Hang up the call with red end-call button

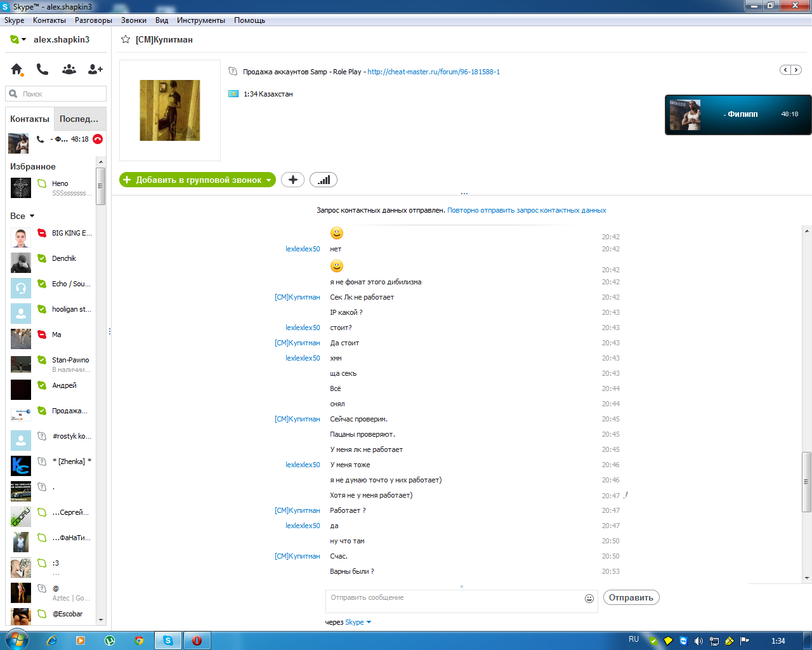click(98, 139)
